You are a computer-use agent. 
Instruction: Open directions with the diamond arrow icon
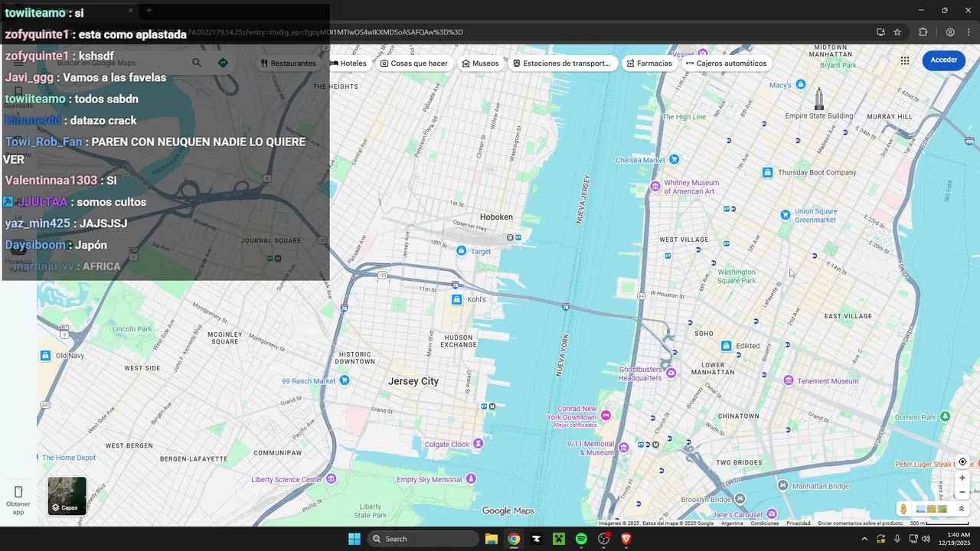(x=223, y=63)
